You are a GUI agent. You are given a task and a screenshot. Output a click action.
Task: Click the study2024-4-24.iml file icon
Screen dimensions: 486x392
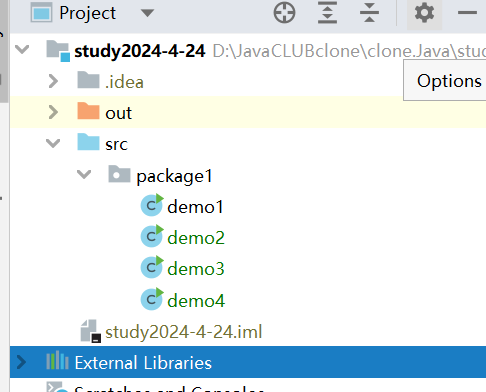coord(90,331)
